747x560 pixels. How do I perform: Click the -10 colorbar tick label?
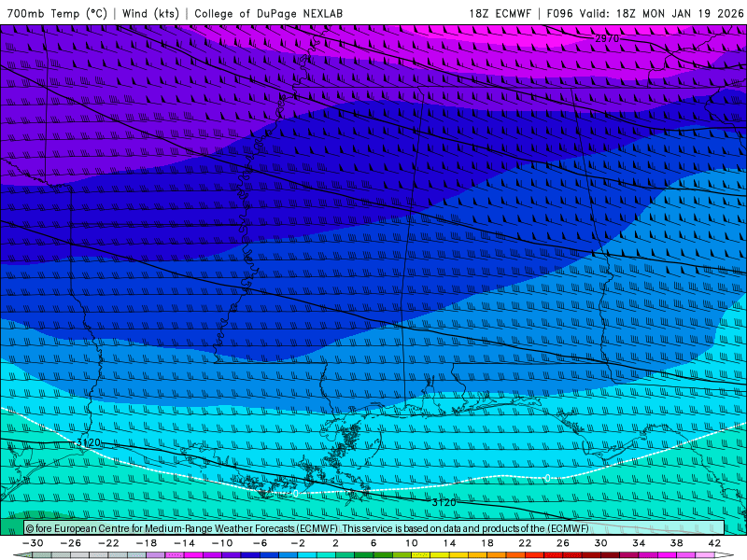[x=222, y=543]
